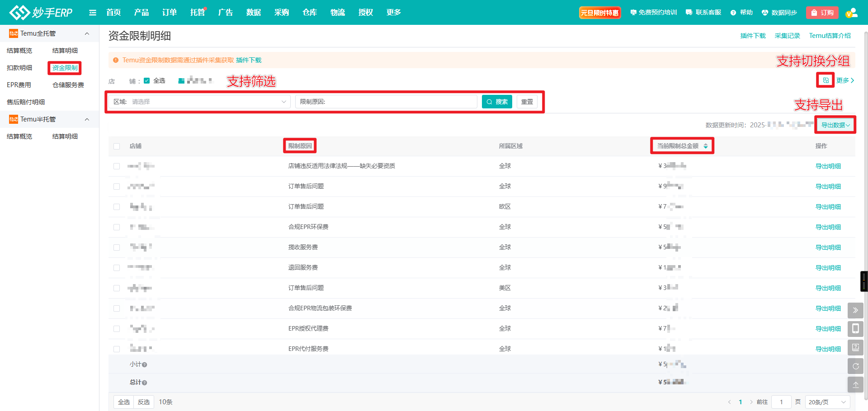
Task: Sort by 当前限制总金额 column arrows
Action: pyautogui.click(x=706, y=146)
